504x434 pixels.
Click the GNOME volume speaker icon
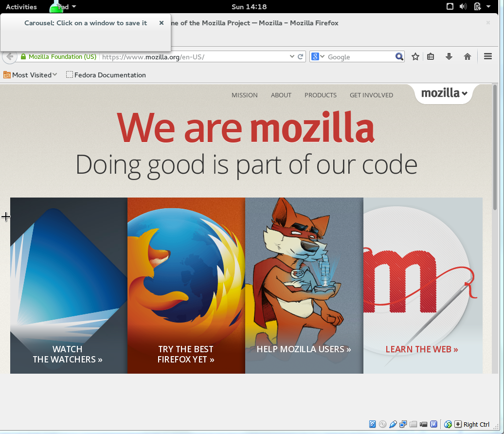(463, 6)
